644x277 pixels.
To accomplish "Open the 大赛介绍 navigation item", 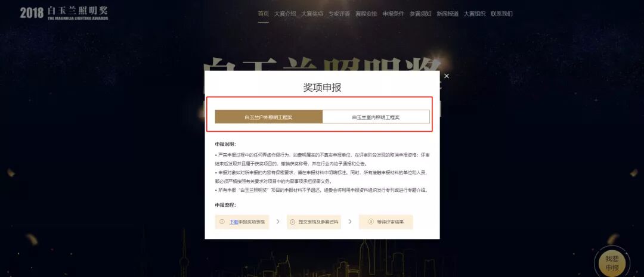I will pos(285,14).
